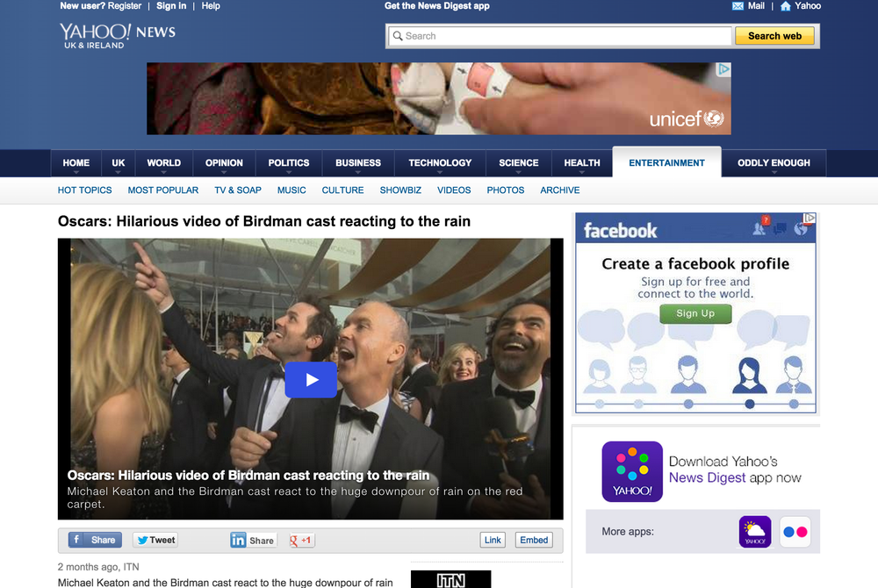Click the facebook logo in the ad
Screen dimensions: 878x588
tap(620, 231)
